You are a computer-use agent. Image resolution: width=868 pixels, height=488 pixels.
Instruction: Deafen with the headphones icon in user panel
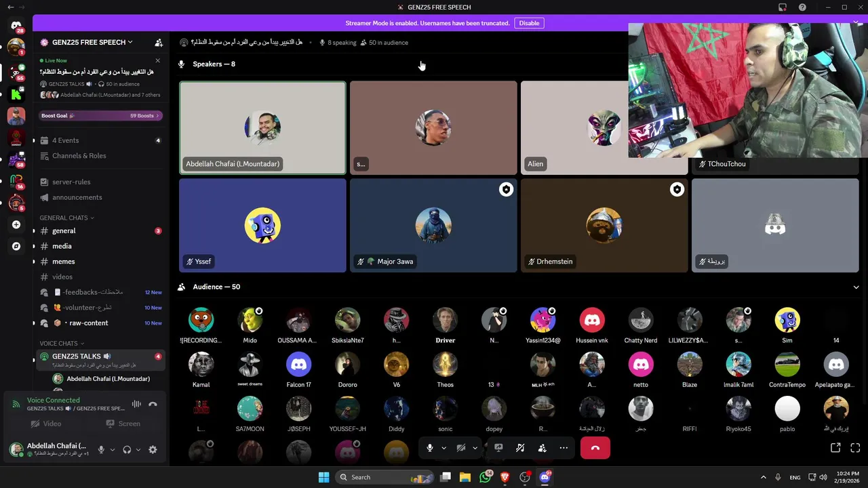tap(127, 449)
